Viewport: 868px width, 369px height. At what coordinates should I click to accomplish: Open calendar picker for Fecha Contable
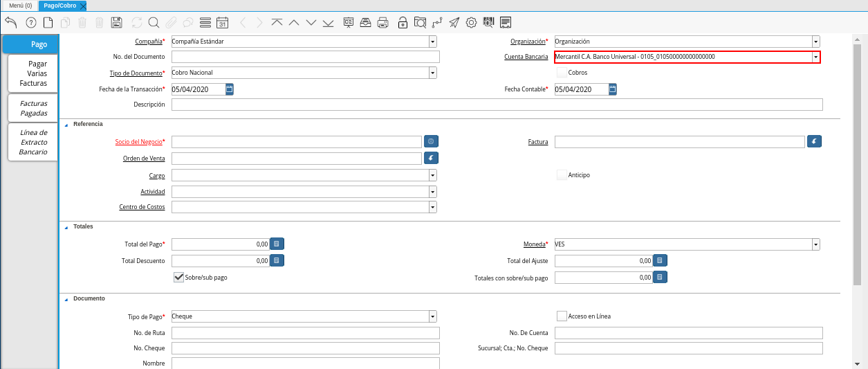(x=613, y=89)
